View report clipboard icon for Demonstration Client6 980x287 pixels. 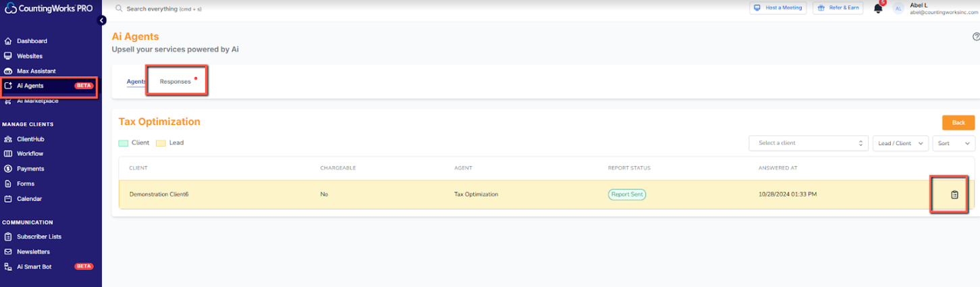tap(954, 194)
